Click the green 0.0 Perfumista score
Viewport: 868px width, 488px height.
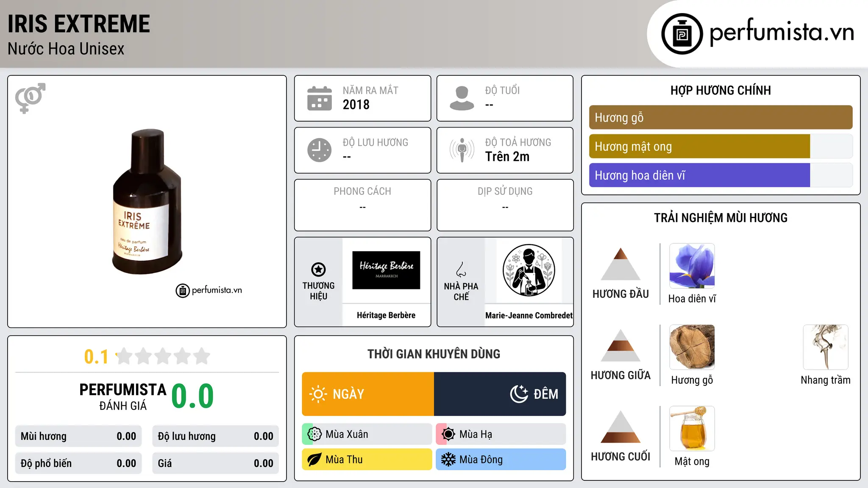coord(193,396)
